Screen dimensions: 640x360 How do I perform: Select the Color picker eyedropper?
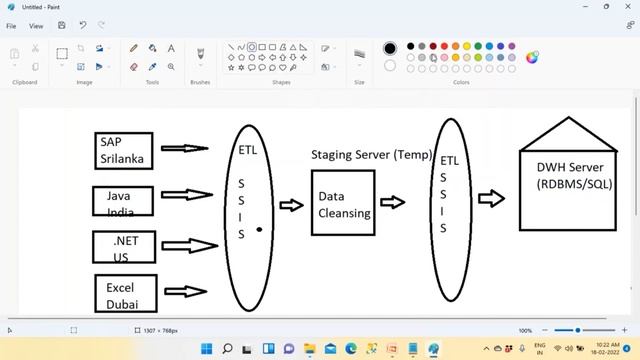[153, 67]
